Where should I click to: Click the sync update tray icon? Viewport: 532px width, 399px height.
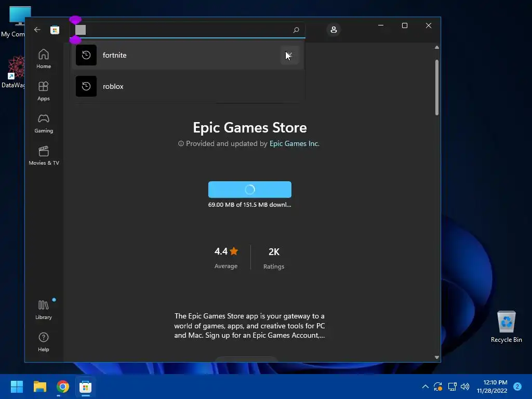click(x=437, y=387)
